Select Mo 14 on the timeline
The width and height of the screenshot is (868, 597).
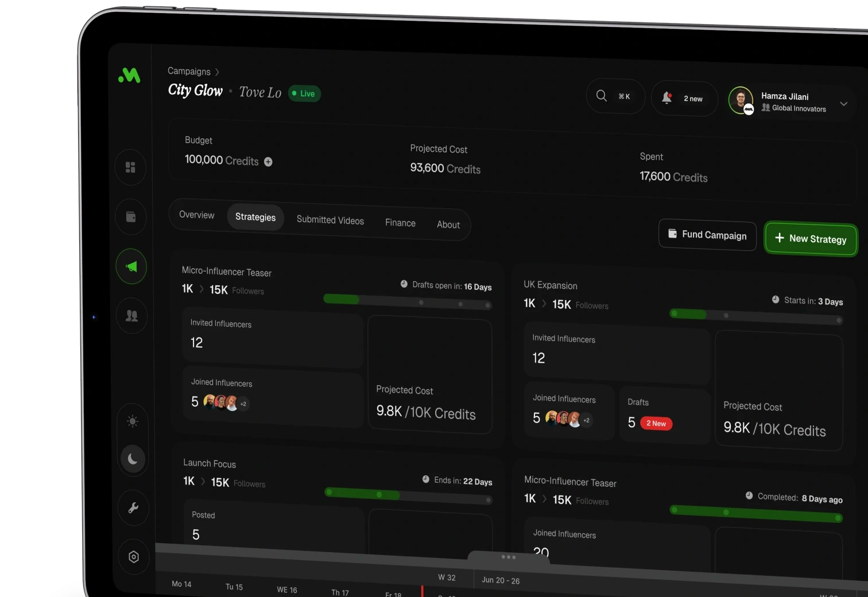click(x=181, y=584)
